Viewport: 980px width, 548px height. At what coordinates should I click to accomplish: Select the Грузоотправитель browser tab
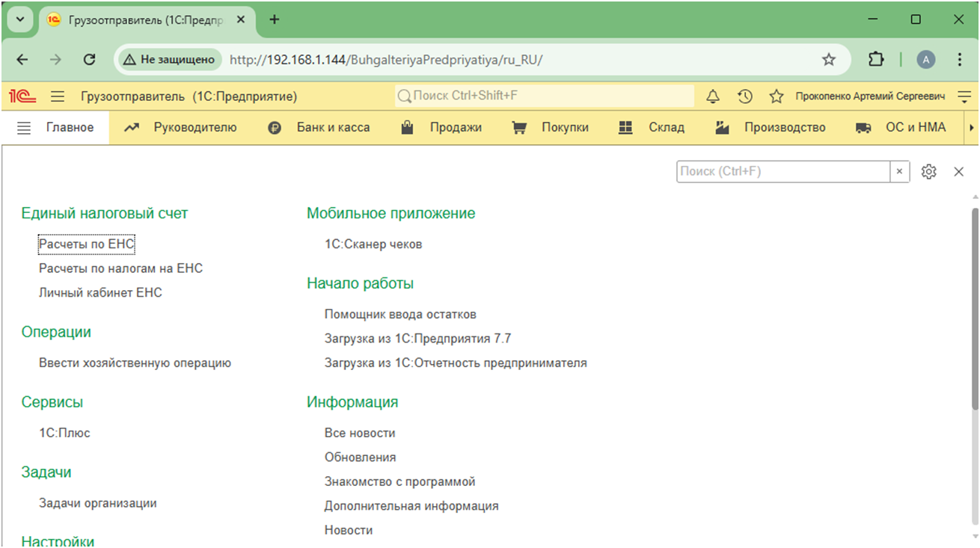147,19
